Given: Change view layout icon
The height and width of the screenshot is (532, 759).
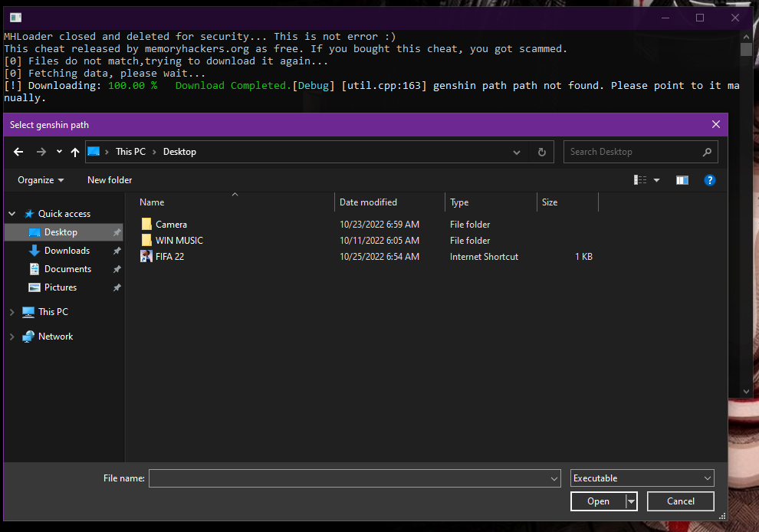Looking at the screenshot, I should point(640,180).
